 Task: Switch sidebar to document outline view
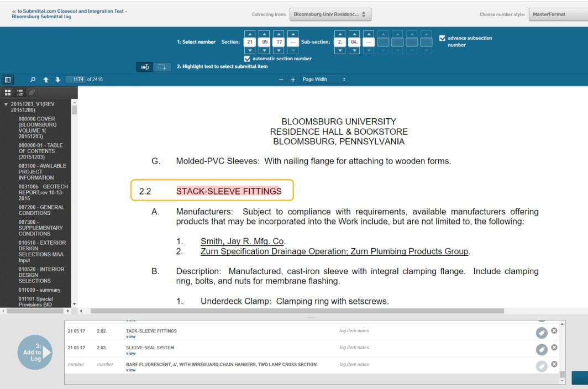(x=20, y=93)
